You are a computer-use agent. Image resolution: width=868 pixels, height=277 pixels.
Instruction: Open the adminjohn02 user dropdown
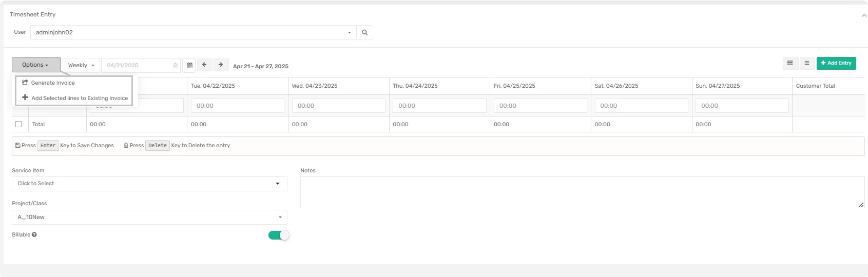click(x=193, y=32)
